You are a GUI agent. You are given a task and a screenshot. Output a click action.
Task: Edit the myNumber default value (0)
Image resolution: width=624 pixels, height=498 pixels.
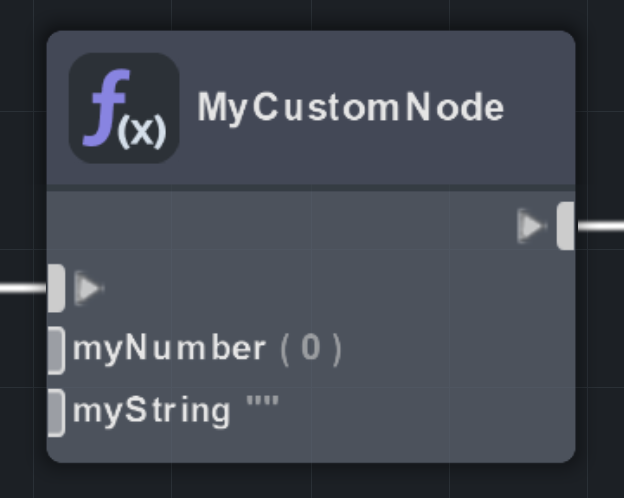pyautogui.click(x=310, y=349)
